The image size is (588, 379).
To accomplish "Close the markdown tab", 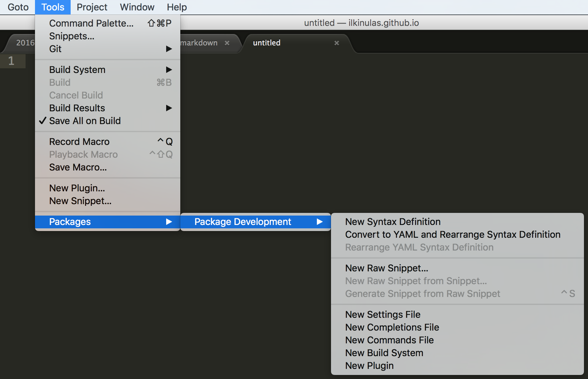I will tap(227, 43).
